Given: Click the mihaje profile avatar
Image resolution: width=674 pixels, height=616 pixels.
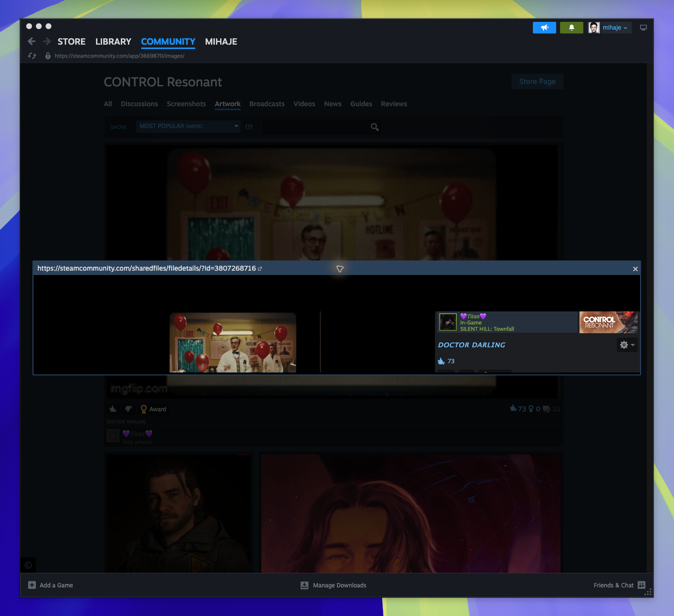Looking at the screenshot, I should tap(594, 28).
